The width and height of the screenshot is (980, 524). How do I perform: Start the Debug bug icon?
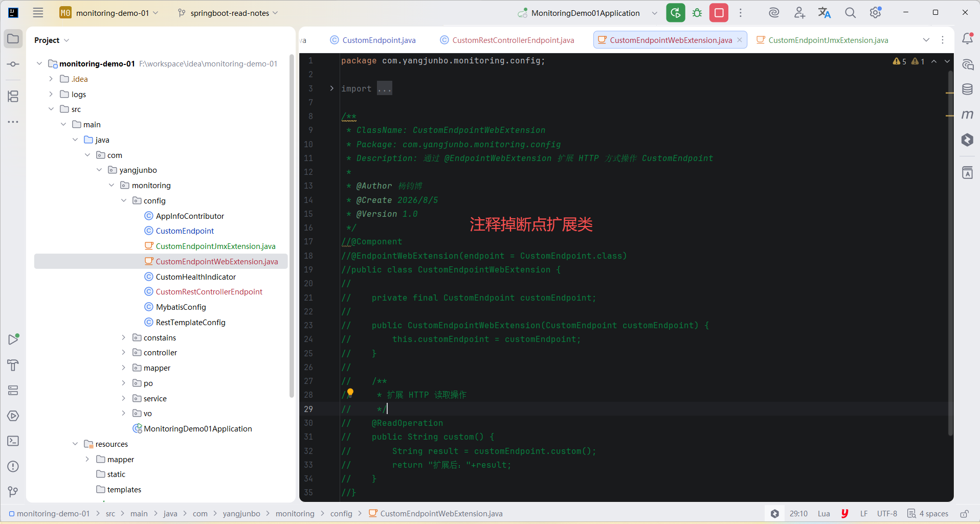[697, 13]
